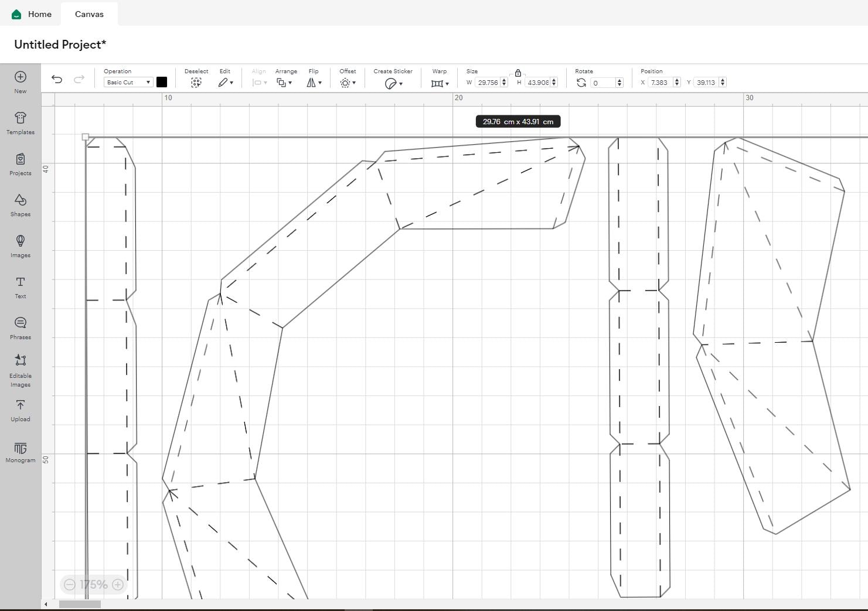Click the horizontal scrollbar left arrow
This screenshot has height=611, width=868.
click(46, 604)
